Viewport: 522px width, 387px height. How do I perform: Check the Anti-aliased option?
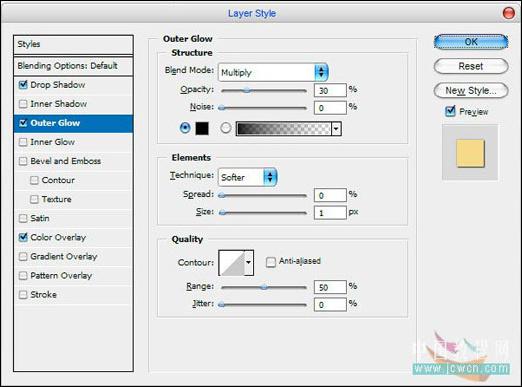coord(271,262)
